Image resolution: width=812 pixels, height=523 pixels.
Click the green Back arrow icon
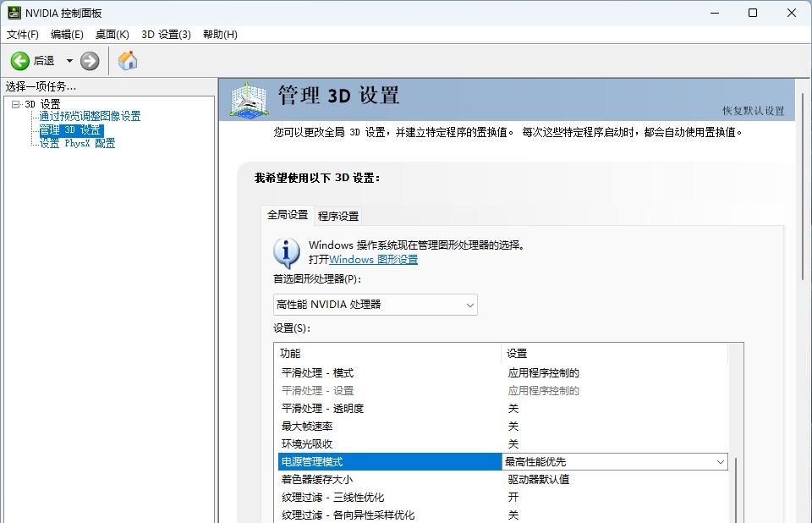[20, 61]
